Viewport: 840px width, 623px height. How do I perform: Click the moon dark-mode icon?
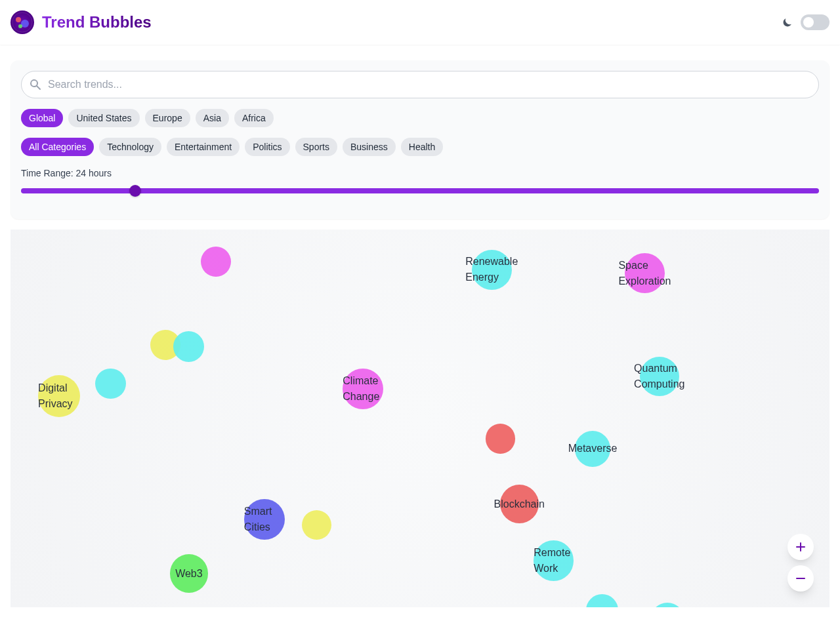[x=787, y=22]
